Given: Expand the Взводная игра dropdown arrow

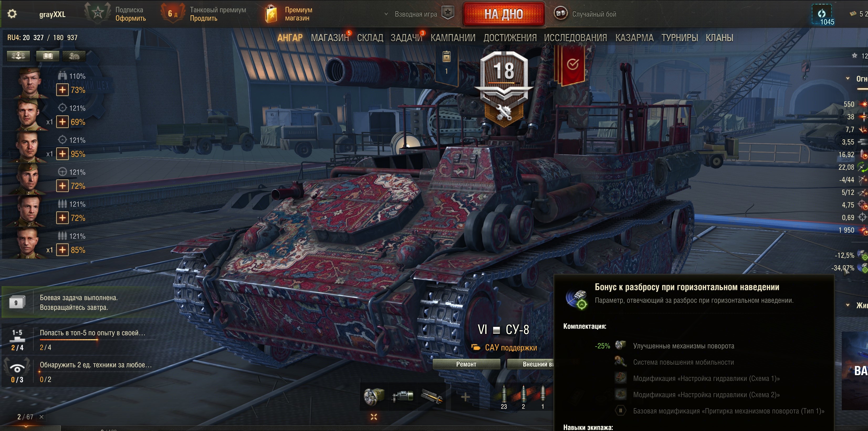Looking at the screenshot, I should point(386,14).
